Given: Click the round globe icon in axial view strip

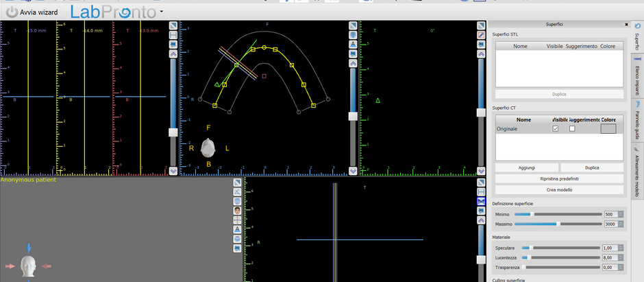Looking at the screenshot, I should point(353,35).
